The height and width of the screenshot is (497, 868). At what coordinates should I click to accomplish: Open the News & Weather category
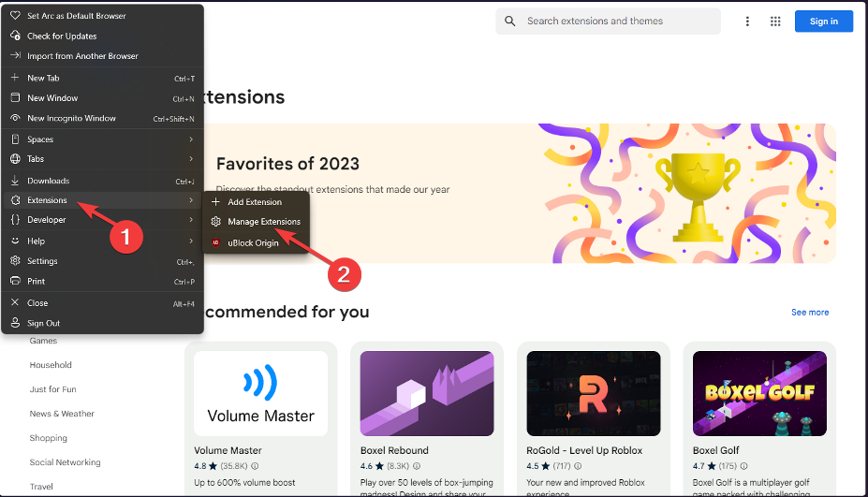coord(62,414)
